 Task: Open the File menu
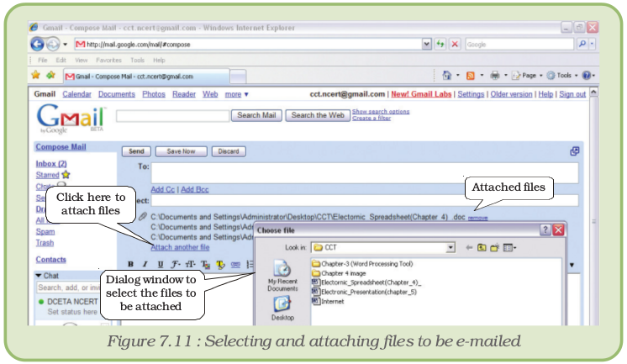coord(42,60)
